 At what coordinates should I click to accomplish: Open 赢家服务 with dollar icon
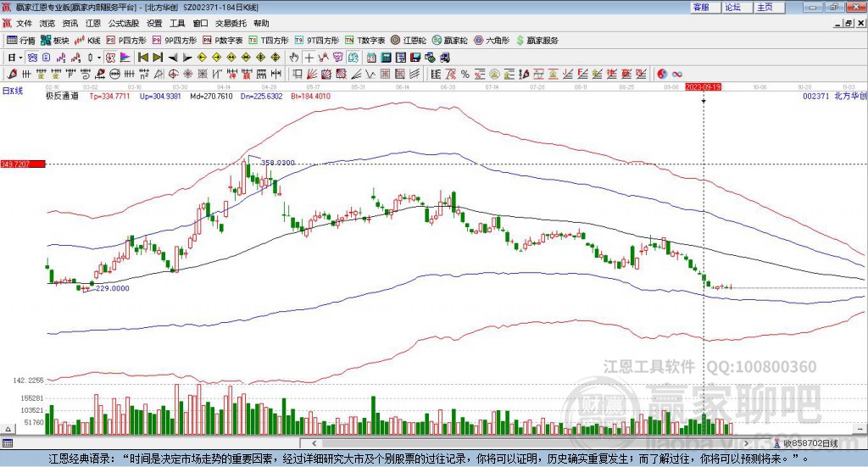click(x=537, y=41)
